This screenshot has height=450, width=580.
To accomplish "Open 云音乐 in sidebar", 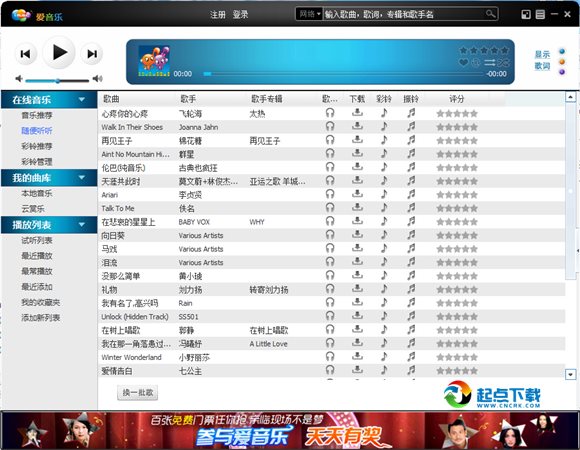I will tap(33, 209).
